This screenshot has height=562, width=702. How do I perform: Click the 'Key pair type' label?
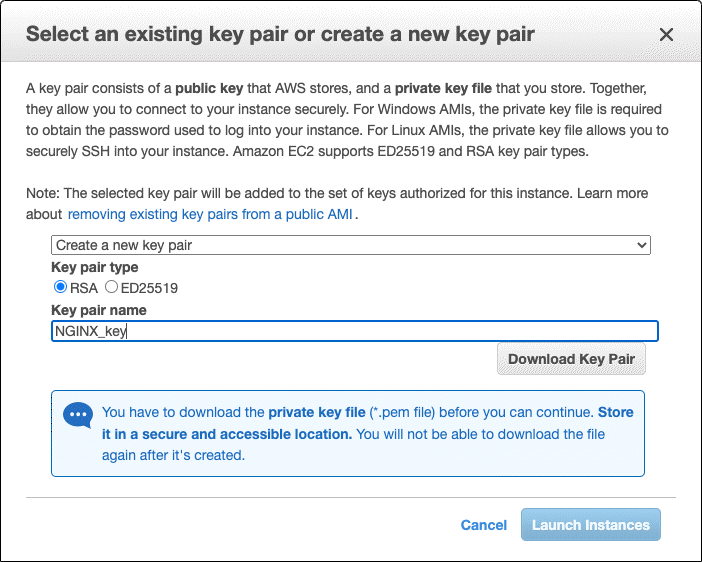pyautogui.click(x=95, y=268)
